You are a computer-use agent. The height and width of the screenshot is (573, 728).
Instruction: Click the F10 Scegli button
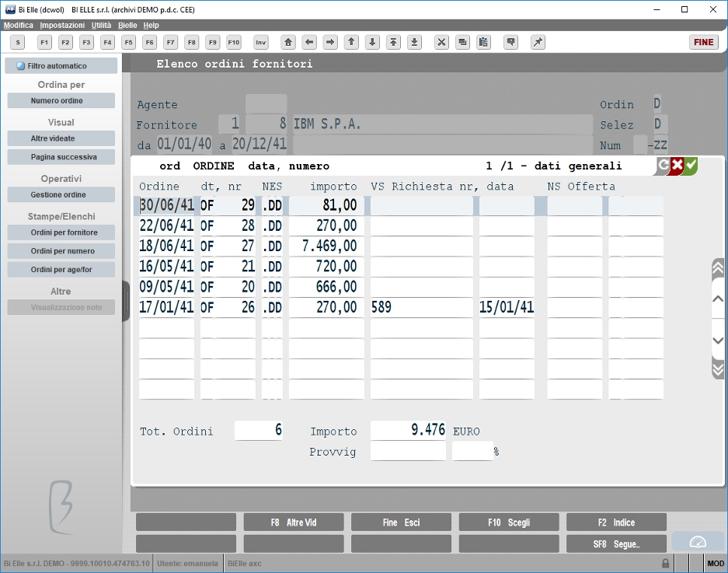(508, 522)
